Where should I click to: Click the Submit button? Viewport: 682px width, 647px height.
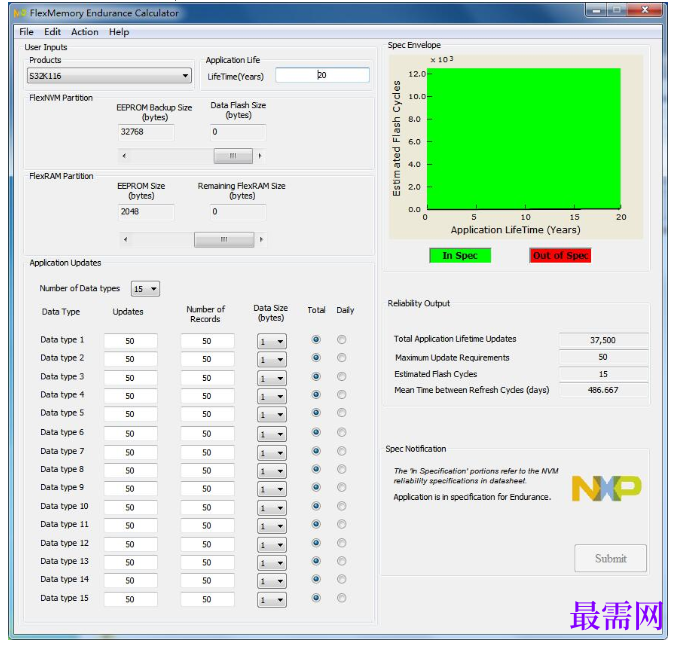610,558
